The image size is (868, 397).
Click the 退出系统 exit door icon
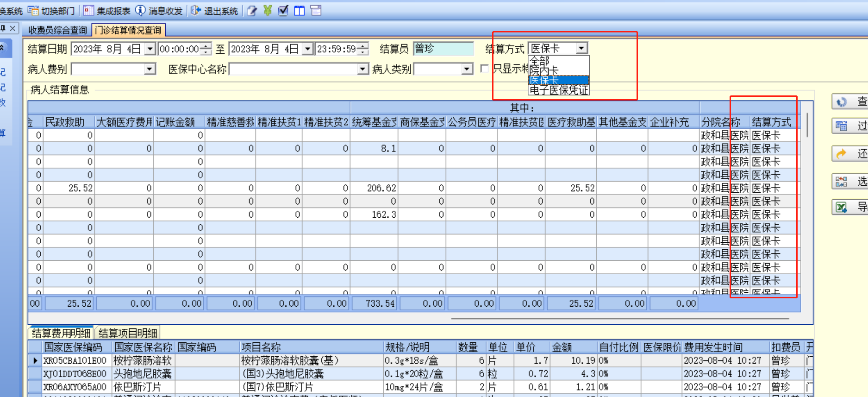click(196, 11)
